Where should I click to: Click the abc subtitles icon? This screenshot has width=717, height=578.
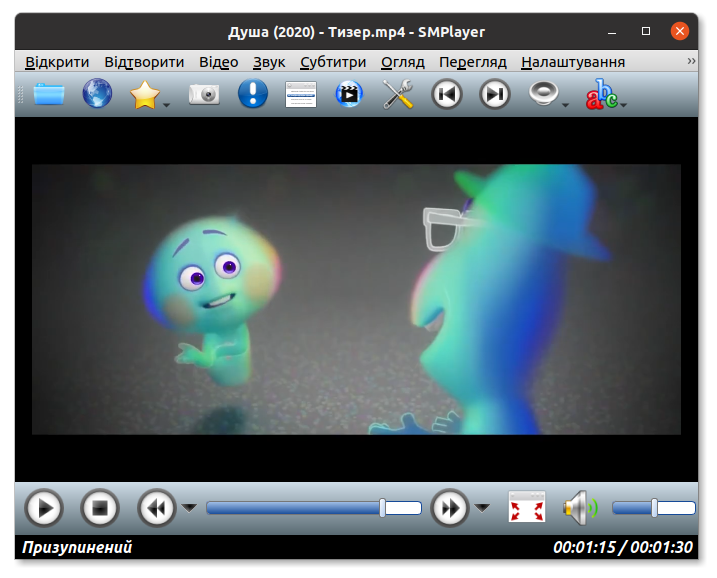click(601, 94)
